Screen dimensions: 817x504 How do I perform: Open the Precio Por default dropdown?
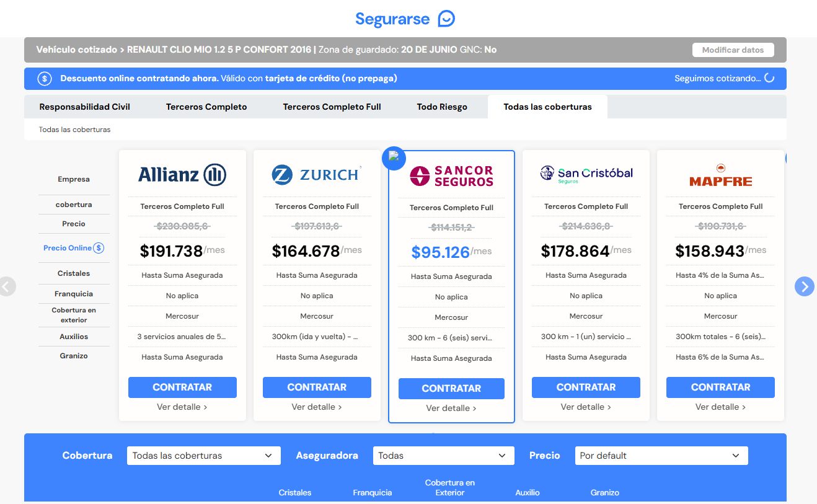click(661, 455)
